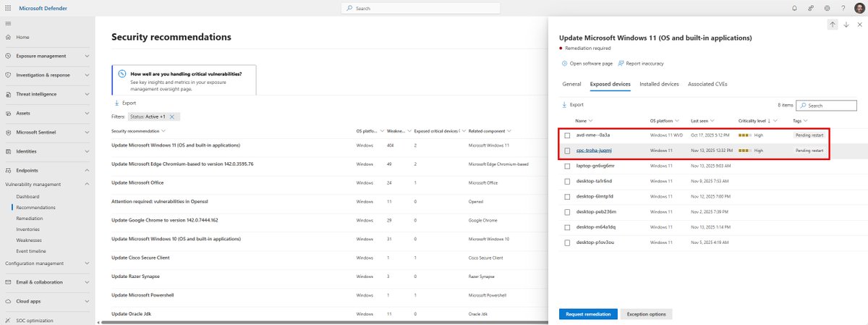Expand the Exposure management chevron
Screen dimensions: 868x325
[87, 56]
